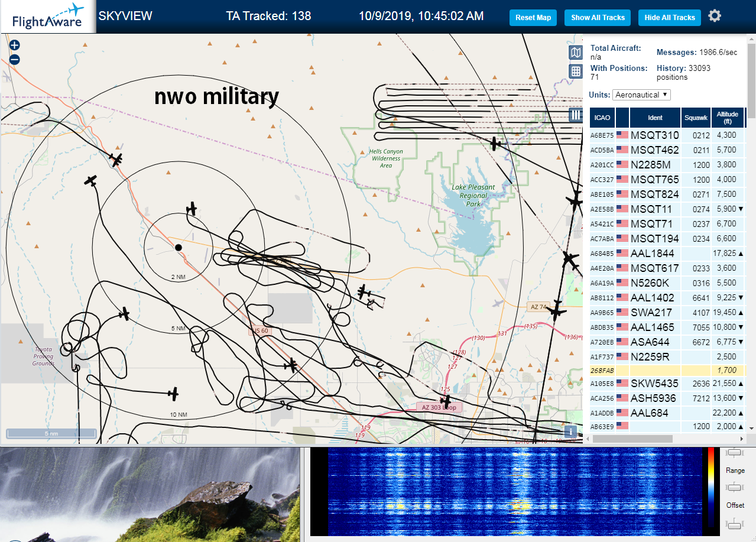
Task: Click the waterfall spectrum display
Action: coord(514,492)
